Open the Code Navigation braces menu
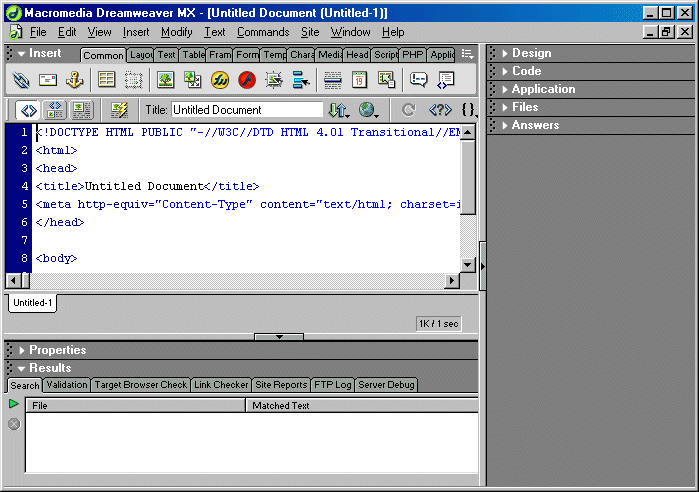The width and height of the screenshot is (699, 492). coord(469,110)
